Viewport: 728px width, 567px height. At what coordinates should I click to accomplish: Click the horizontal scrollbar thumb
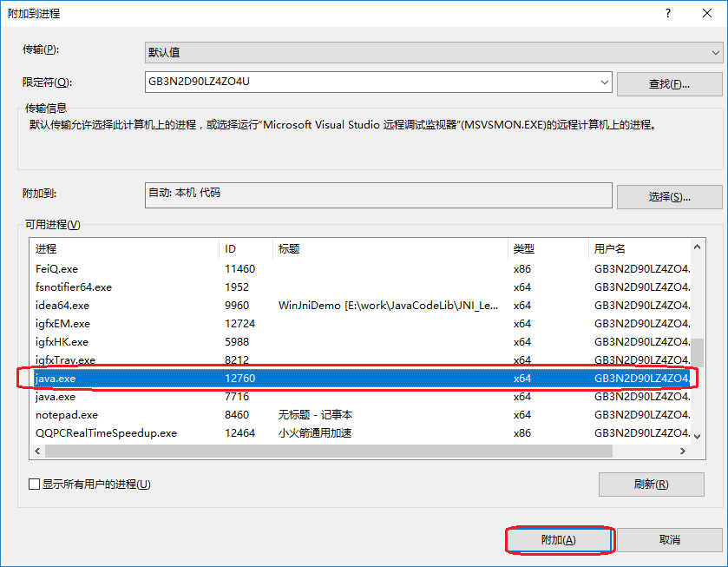click(x=329, y=451)
